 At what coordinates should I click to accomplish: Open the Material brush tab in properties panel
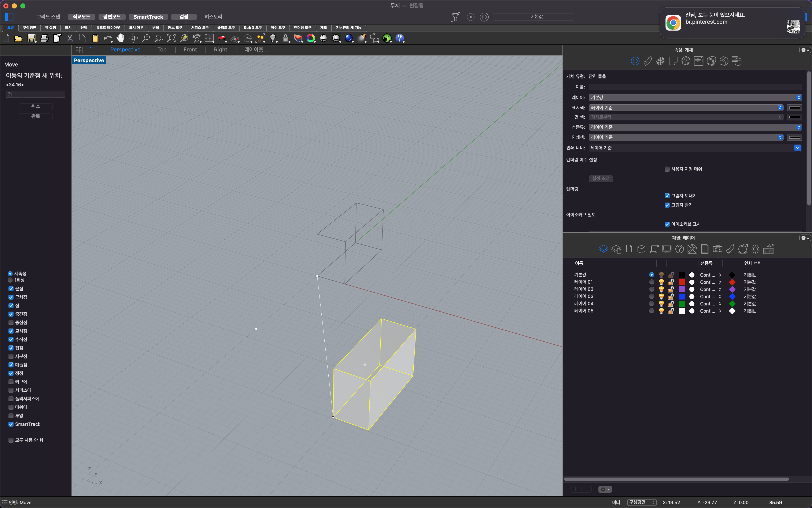[x=647, y=61]
